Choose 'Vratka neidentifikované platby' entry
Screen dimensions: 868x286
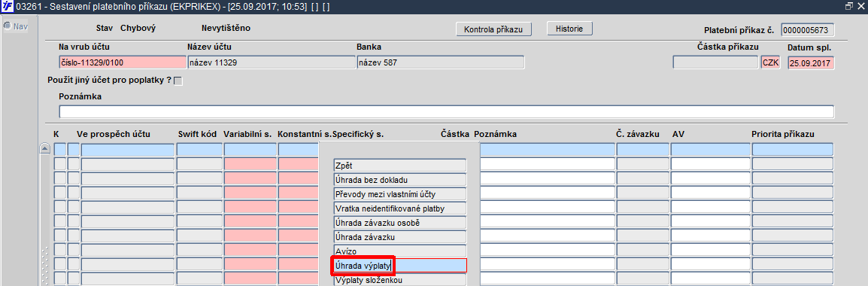tap(399, 208)
